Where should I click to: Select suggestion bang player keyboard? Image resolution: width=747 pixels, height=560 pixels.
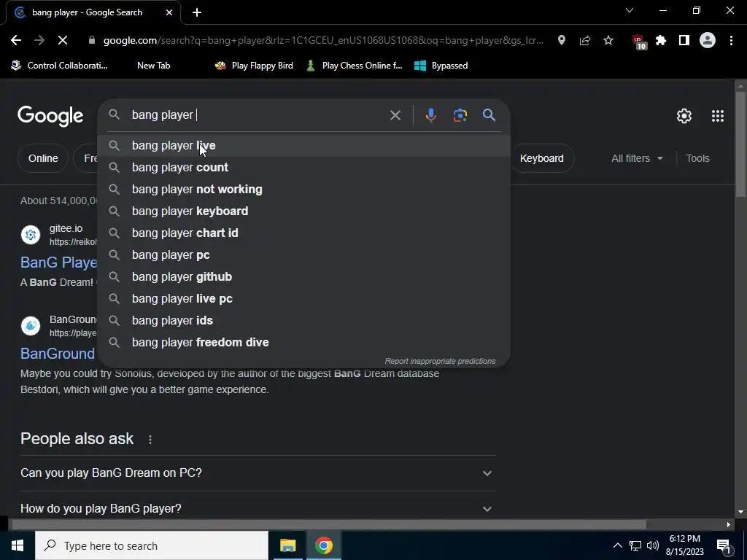click(304, 211)
